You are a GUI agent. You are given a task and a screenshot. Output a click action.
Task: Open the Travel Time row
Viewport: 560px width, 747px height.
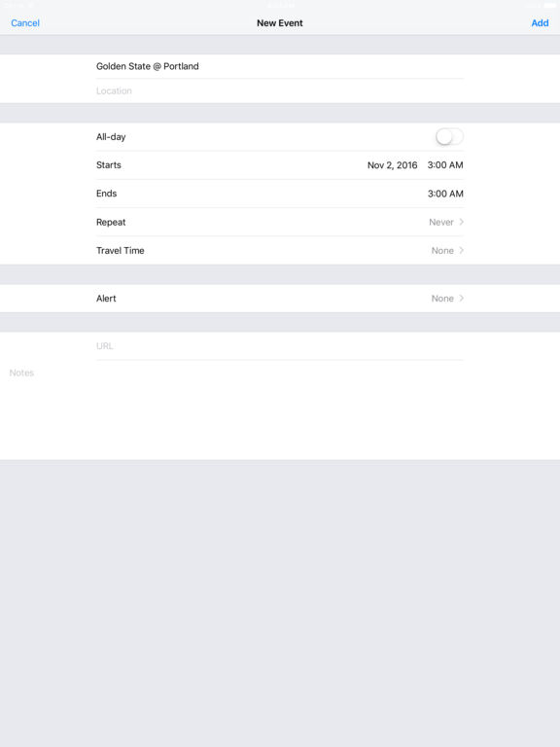pyautogui.click(x=280, y=251)
